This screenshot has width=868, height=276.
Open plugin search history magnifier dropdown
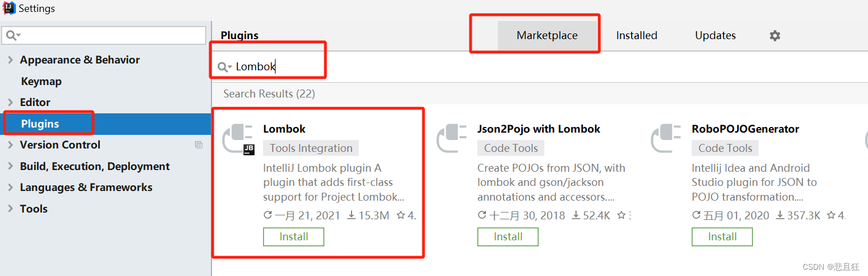tap(225, 67)
